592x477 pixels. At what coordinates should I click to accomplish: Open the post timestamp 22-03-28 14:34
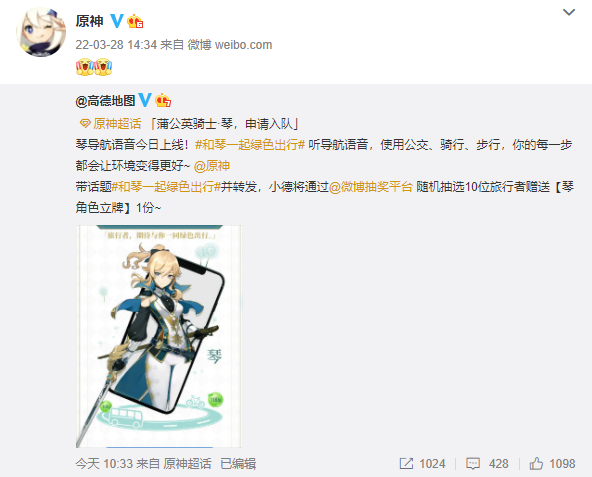(116, 45)
